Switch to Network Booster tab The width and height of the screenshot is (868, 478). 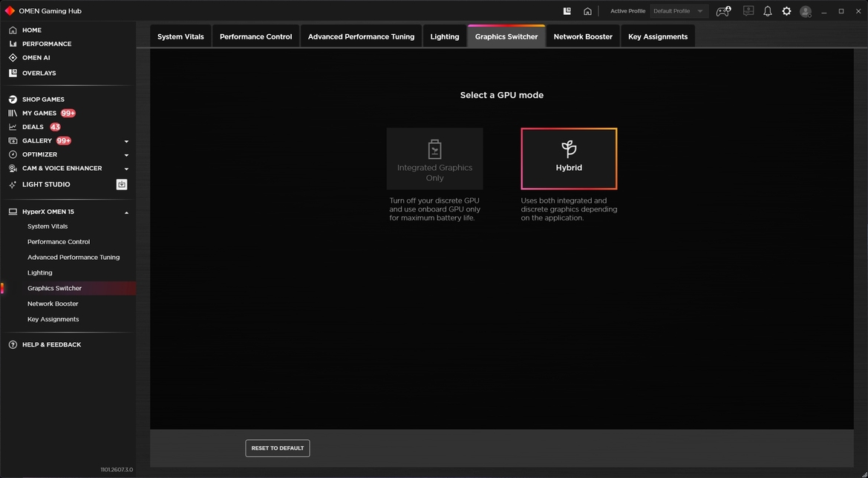pos(583,36)
